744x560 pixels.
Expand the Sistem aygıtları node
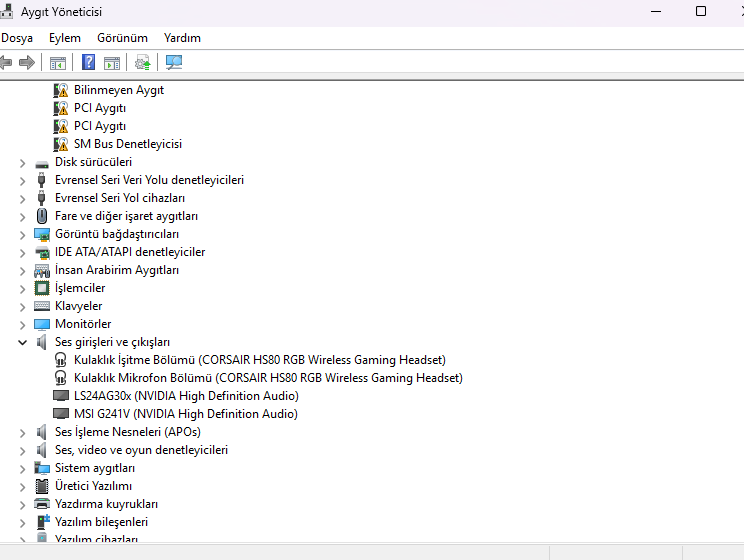22,469
